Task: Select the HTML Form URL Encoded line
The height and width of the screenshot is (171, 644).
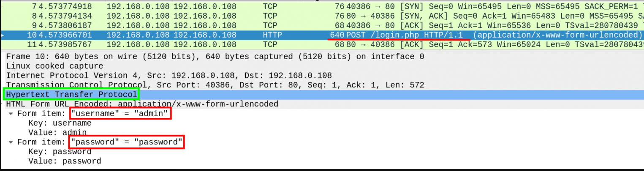Action: (142, 104)
